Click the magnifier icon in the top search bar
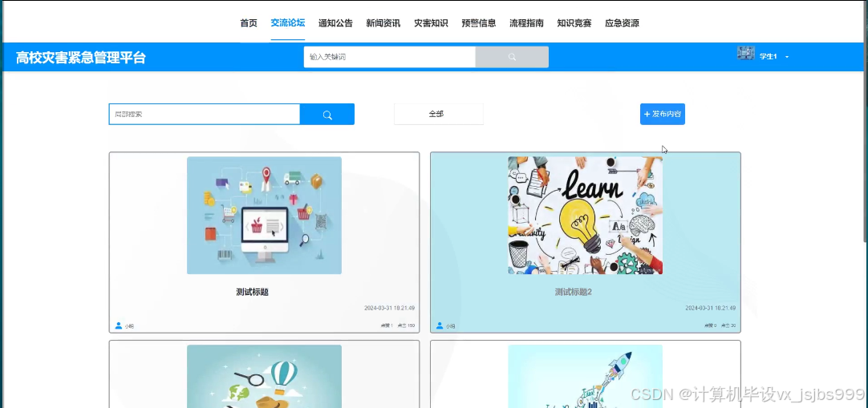Screen dimensions: 868x408 tap(512, 57)
